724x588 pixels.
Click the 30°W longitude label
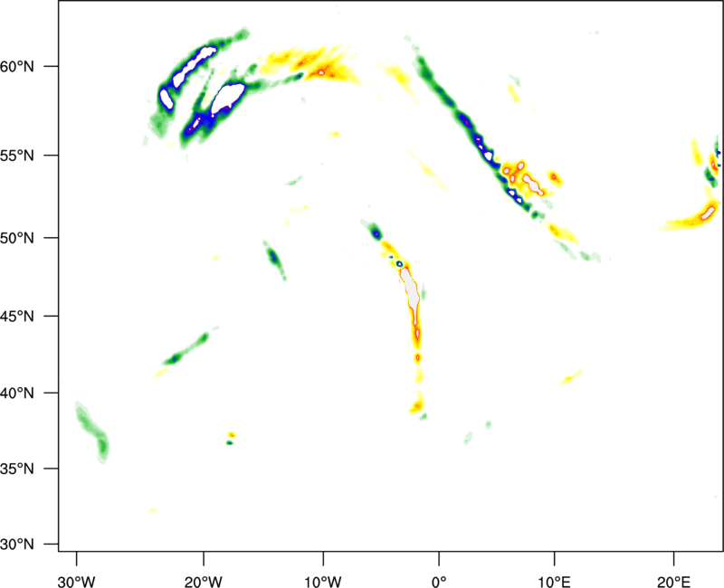[x=76, y=579]
